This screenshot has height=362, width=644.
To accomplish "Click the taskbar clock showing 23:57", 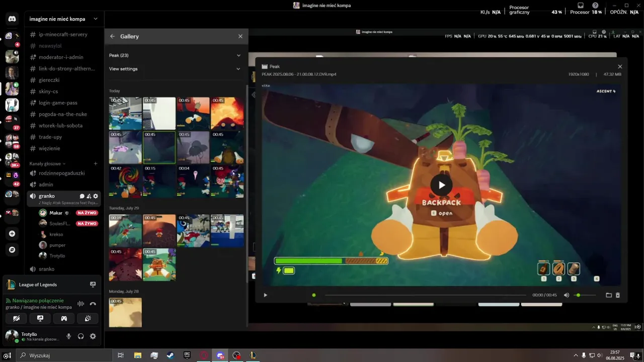I will (616, 355).
